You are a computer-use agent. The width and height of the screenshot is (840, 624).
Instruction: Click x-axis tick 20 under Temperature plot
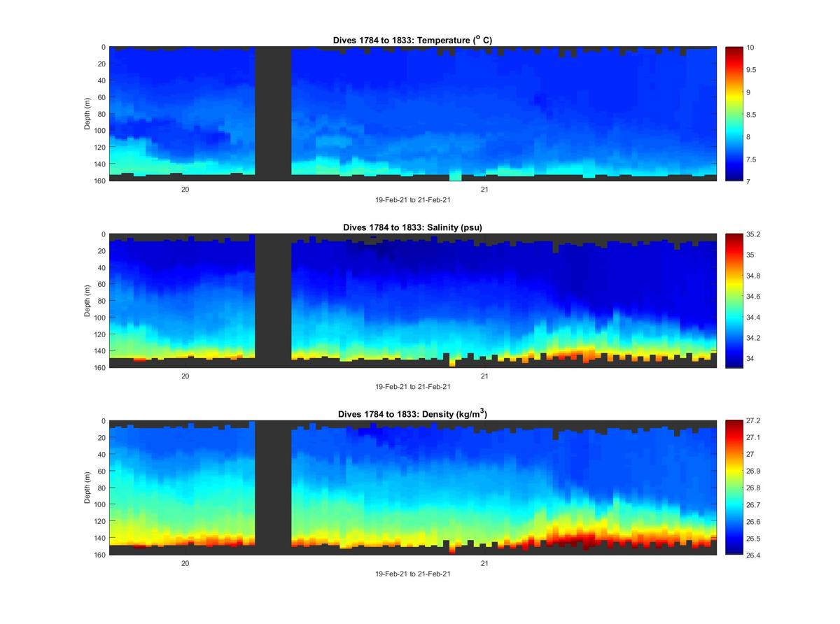(x=185, y=189)
